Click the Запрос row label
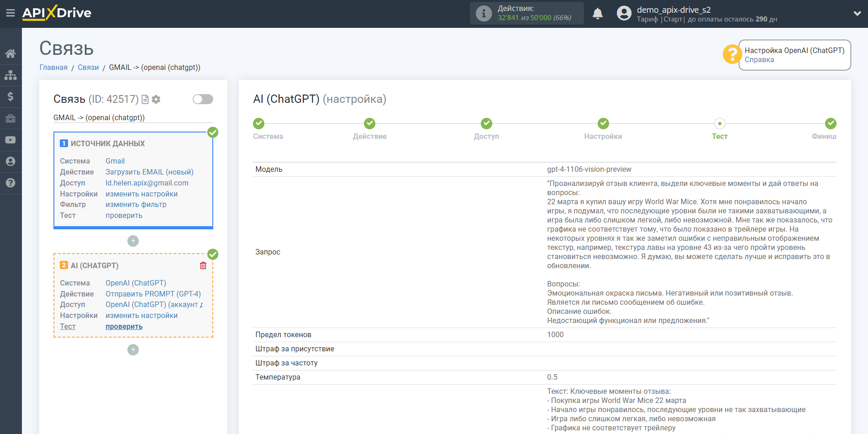The height and width of the screenshot is (434, 868). 268,252
